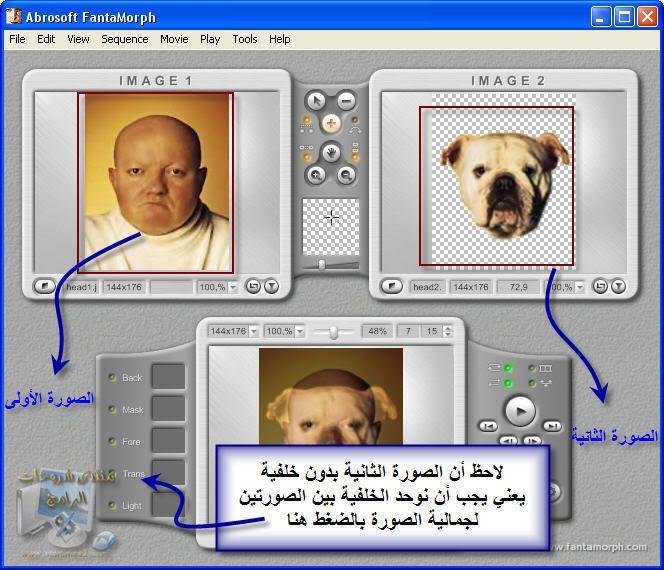Click the frame number 7 field
Screen dimensions: 664x570
pyautogui.click(x=408, y=331)
